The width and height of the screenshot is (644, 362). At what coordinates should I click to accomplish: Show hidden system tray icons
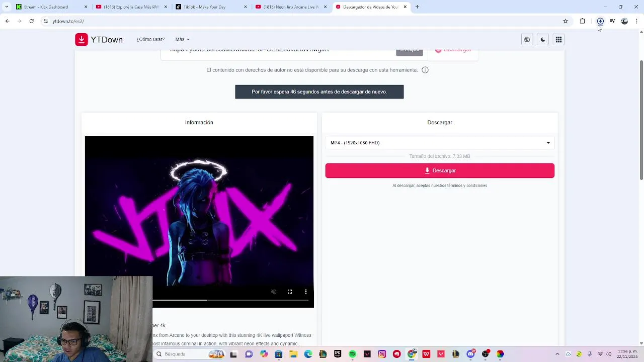tap(557, 354)
